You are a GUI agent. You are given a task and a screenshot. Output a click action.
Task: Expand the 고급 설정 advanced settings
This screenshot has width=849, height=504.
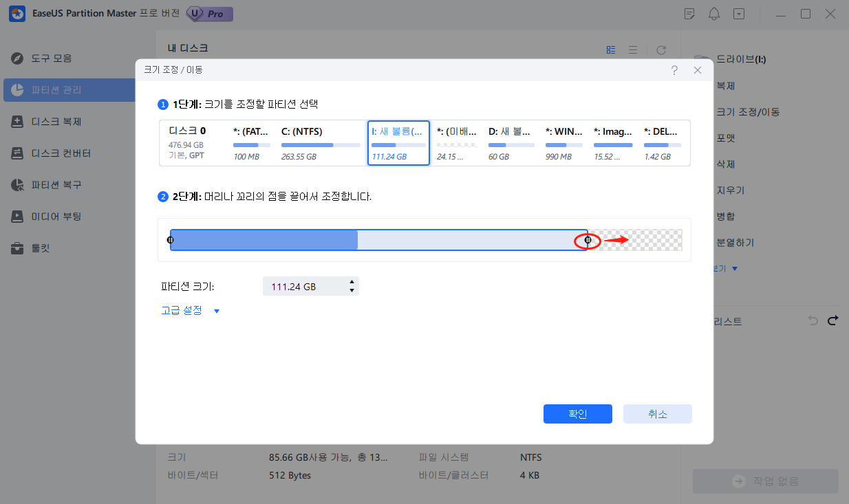[x=190, y=311]
